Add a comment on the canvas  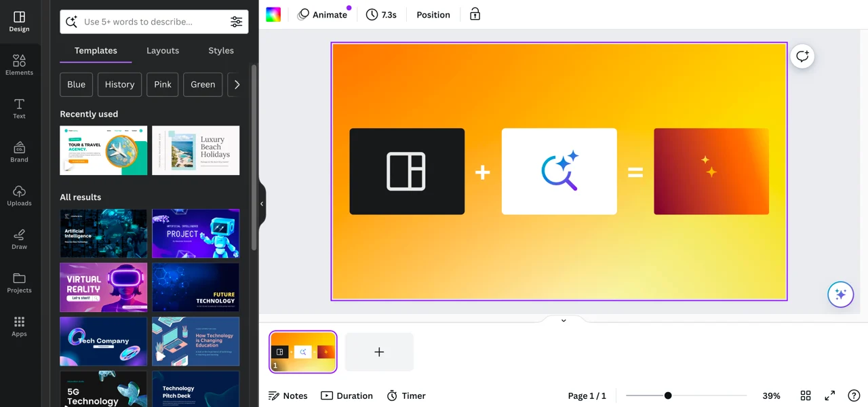click(802, 56)
